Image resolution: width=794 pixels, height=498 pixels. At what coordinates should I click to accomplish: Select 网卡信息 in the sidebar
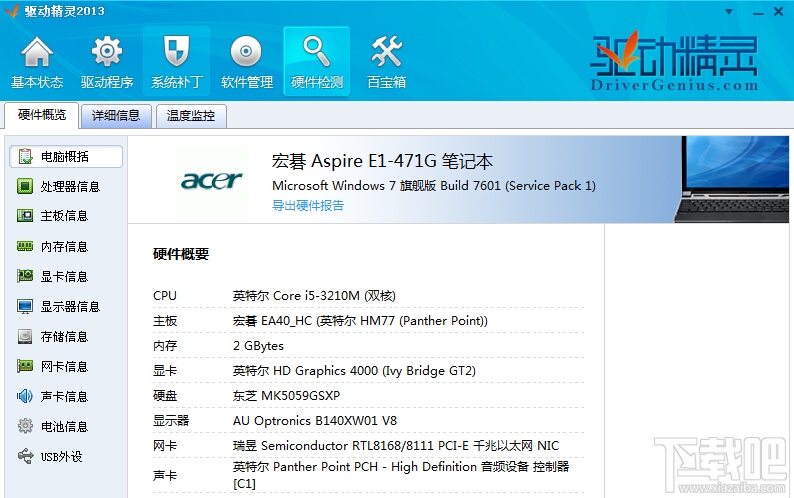click(66, 366)
